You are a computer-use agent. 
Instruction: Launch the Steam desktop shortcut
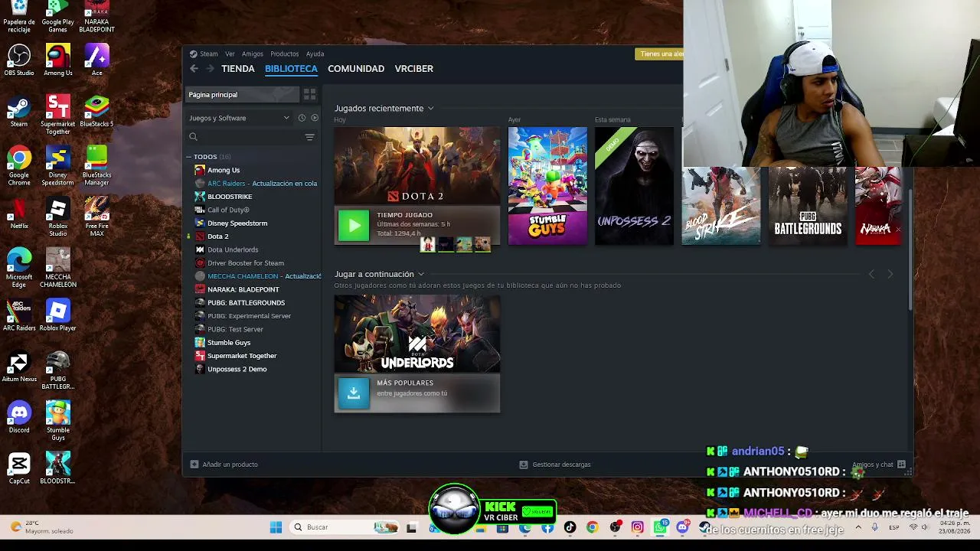tap(19, 111)
